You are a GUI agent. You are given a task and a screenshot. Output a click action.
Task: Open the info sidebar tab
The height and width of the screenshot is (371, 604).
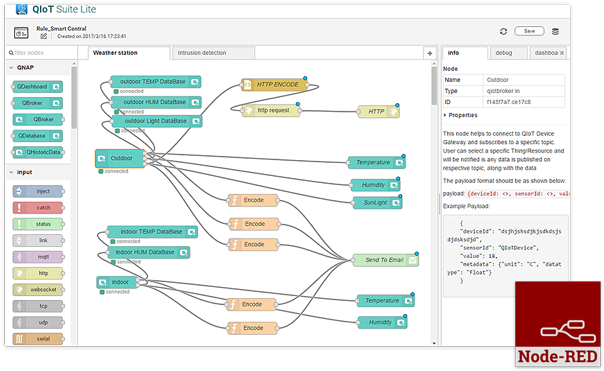tap(465, 53)
